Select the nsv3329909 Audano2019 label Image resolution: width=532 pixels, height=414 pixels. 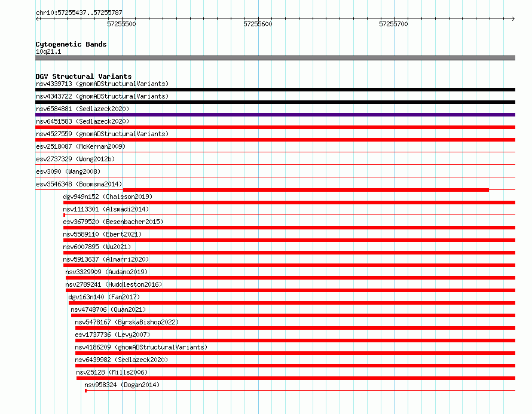coord(106,272)
